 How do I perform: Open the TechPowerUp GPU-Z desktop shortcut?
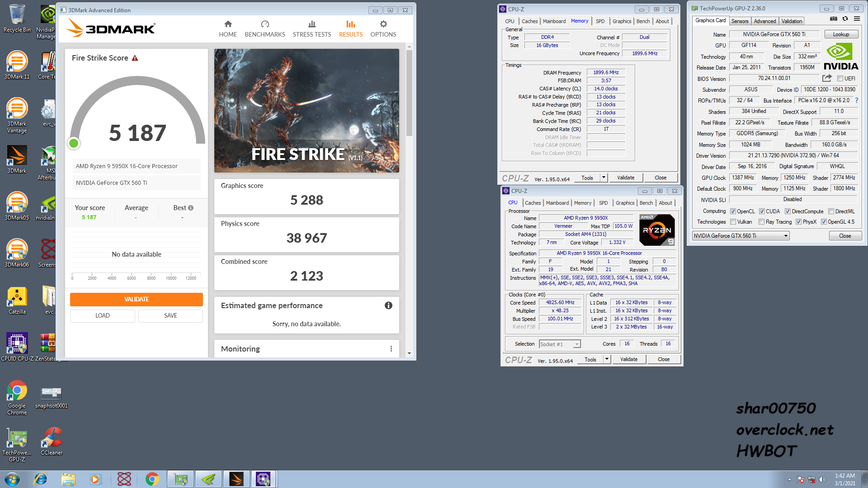tap(17, 445)
